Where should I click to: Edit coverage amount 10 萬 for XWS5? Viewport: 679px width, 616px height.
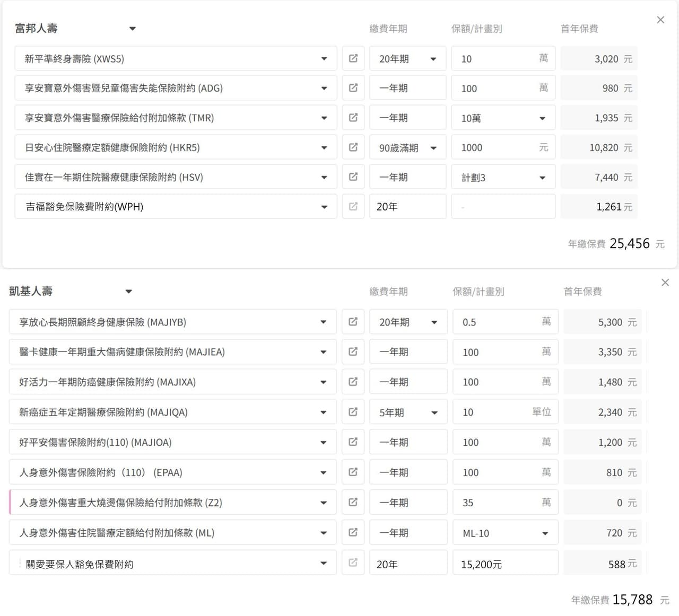pyautogui.click(x=503, y=59)
